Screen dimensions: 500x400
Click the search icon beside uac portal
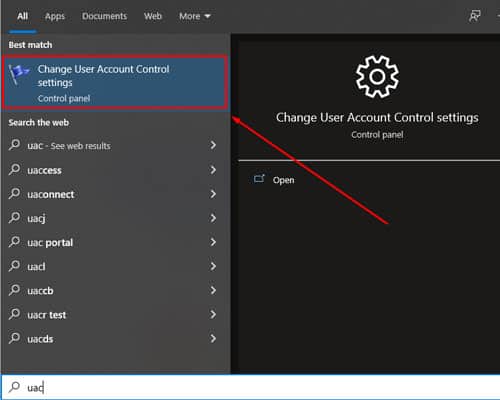tap(14, 242)
